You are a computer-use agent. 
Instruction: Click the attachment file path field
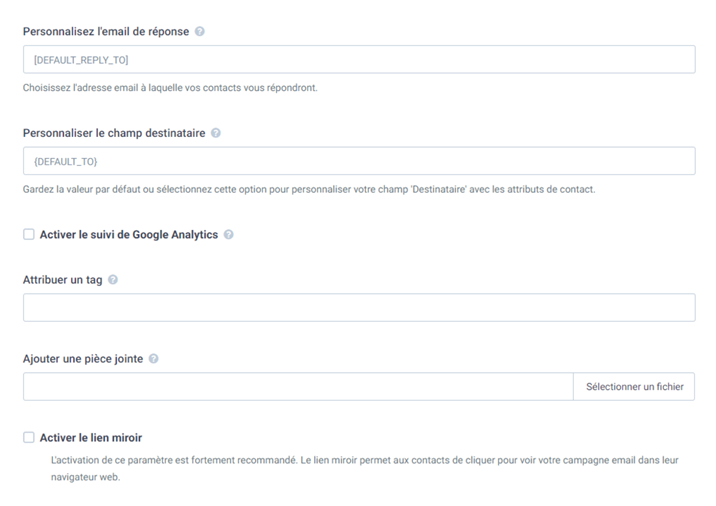[x=297, y=387]
